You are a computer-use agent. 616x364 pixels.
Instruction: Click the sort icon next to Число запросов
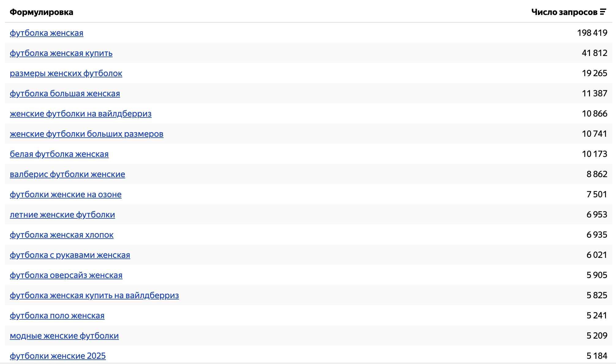603,12
